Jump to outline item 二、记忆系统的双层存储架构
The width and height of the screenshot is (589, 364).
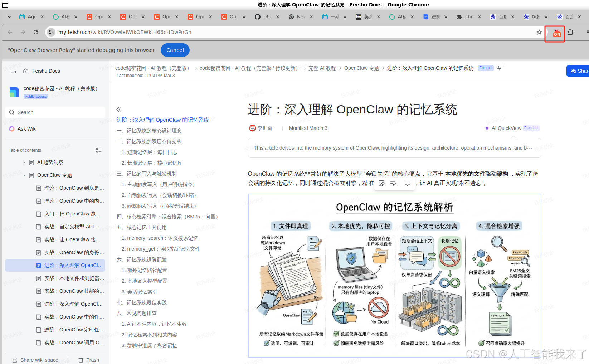pos(149,142)
